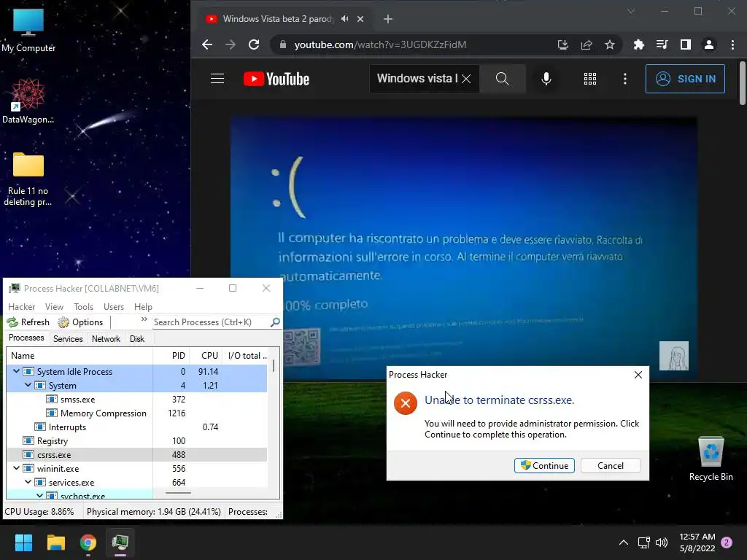Open the Recycle Bin
747x560 pixels.
[711, 459]
